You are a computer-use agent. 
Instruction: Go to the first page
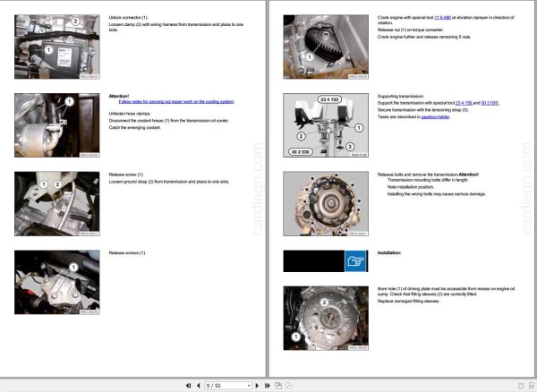point(188,386)
